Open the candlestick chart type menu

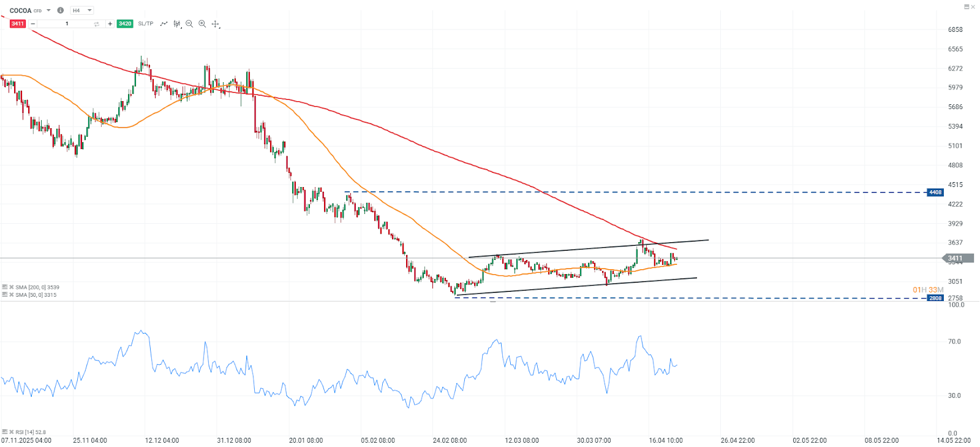(177, 24)
